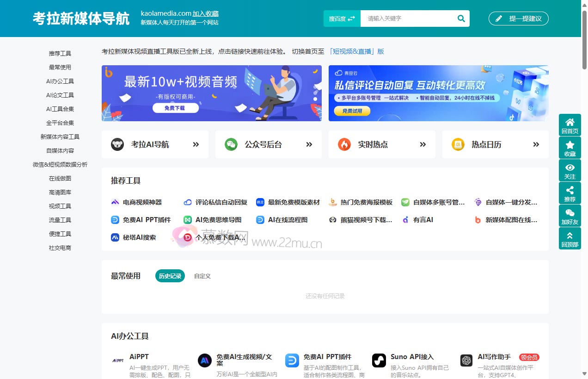切换到「自定义」选项
588x379 pixels.
pos(202,275)
